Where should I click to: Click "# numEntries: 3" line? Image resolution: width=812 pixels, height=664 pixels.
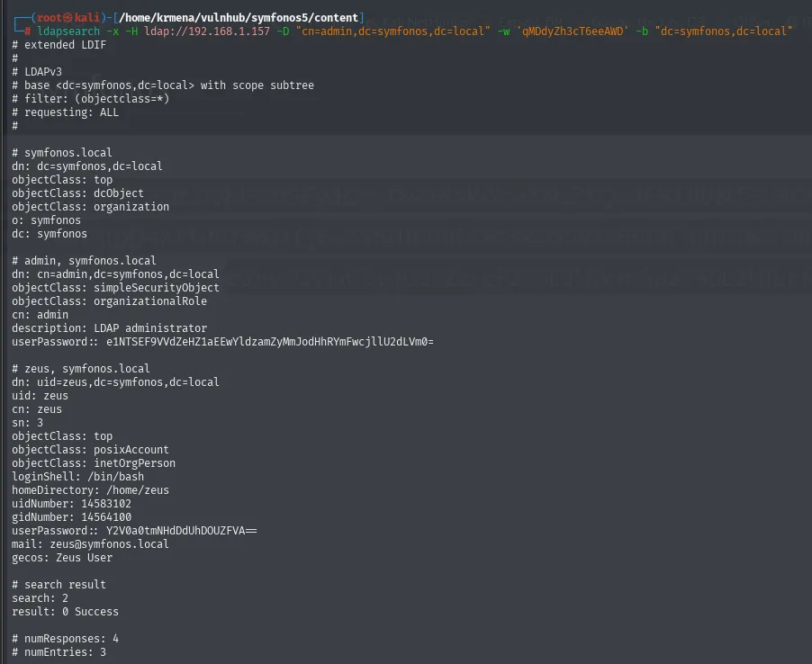click(59, 651)
